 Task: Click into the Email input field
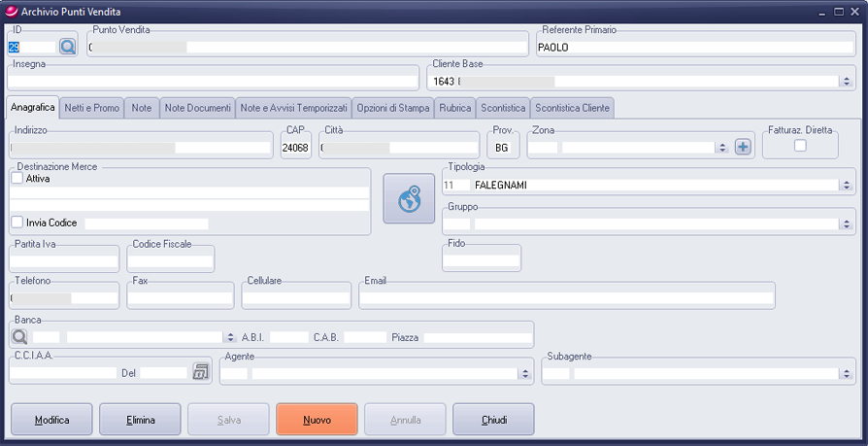coord(566,297)
